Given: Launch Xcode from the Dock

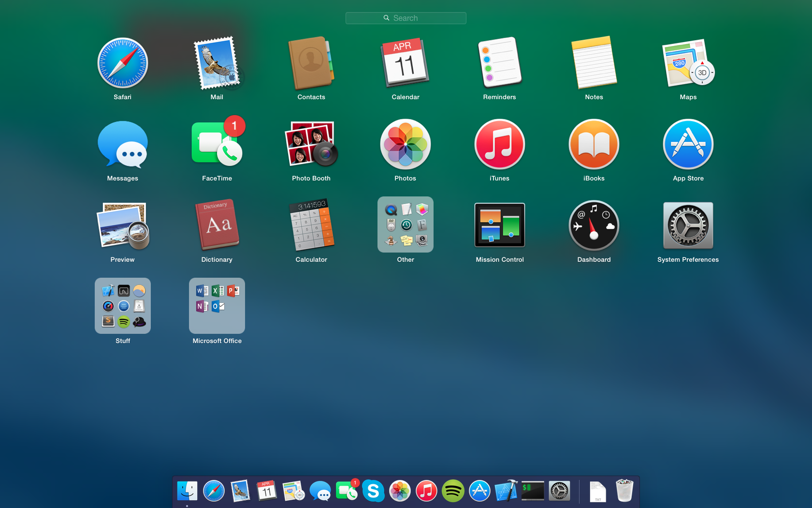Looking at the screenshot, I should 506,491.
